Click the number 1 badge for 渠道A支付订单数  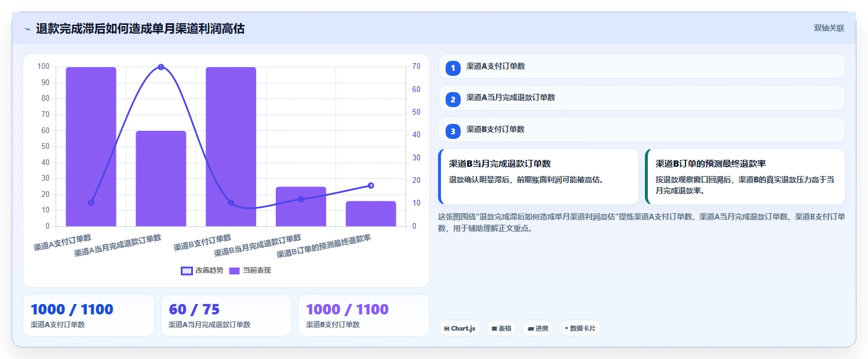pyautogui.click(x=453, y=68)
